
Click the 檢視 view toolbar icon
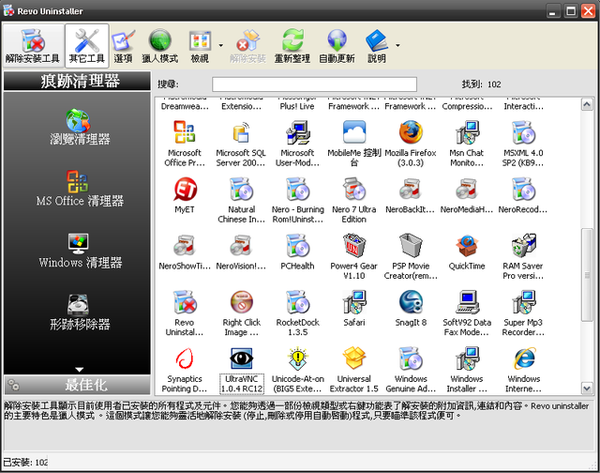tap(200, 46)
